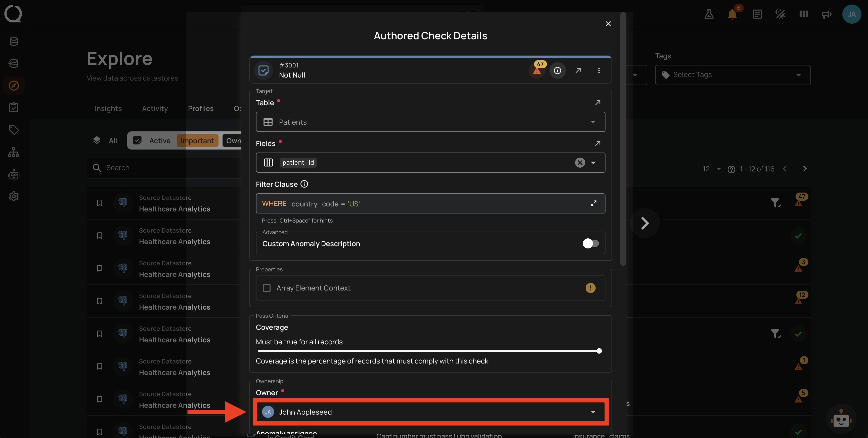This screenshot has height=438, width=868.
Task: Open the Fields link arrow icon
Action: (x=598, y=143)
